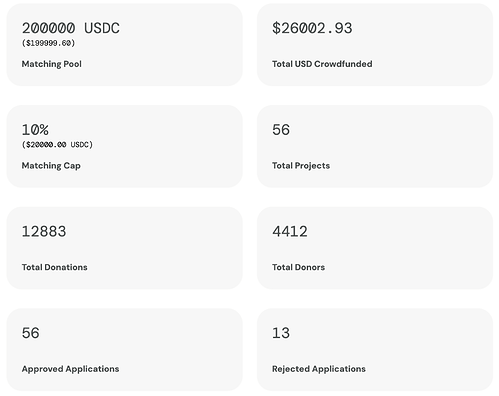This screenshot has height=396, width=499.
Task: Click the 13 rejected applications number
Action: point(281,333)
